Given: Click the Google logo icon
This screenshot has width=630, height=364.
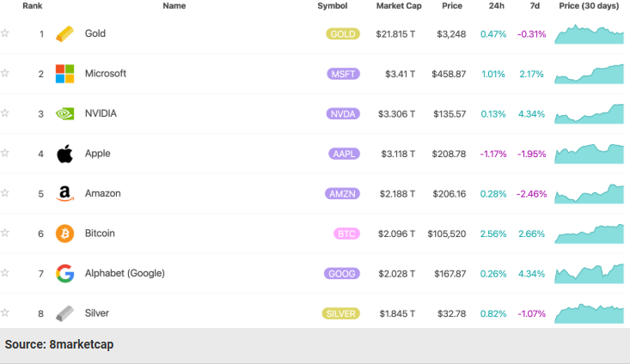Looking at the screenshot, I should tap(64, 274).
